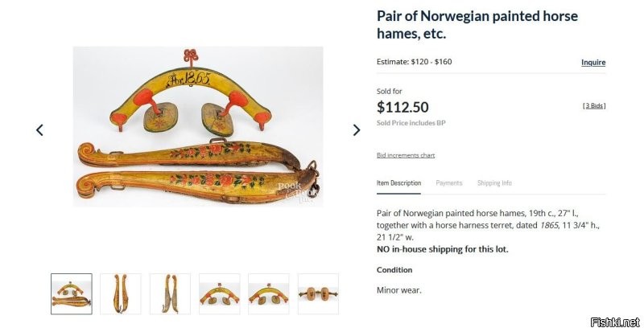
Task: Click the $112.50 sold price
Action: tap(402, 105)
